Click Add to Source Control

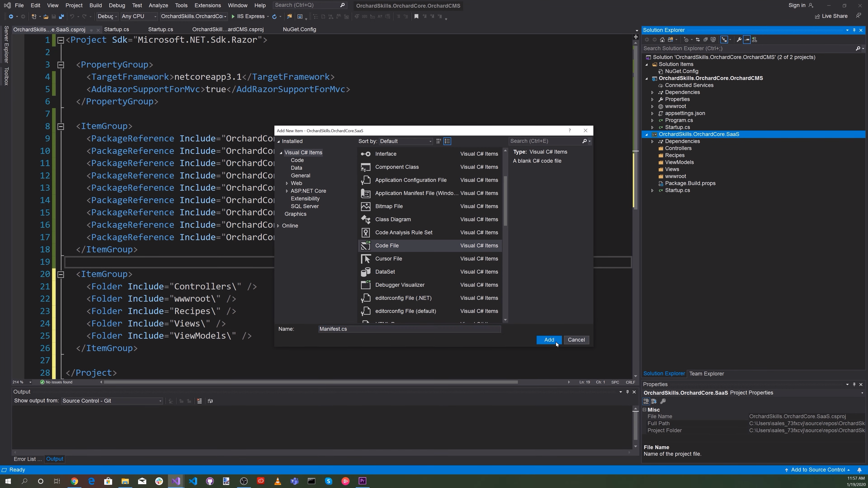coord(818,470)
